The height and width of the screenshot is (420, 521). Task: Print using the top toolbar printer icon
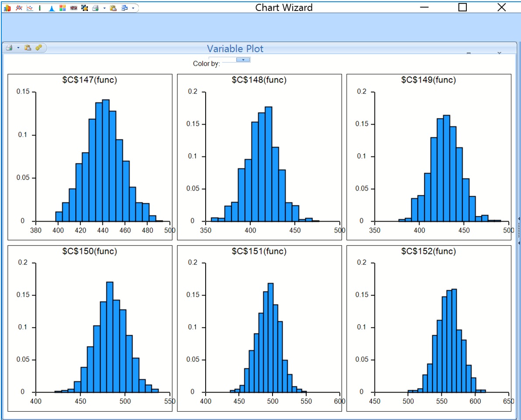(x=95, y=8)
